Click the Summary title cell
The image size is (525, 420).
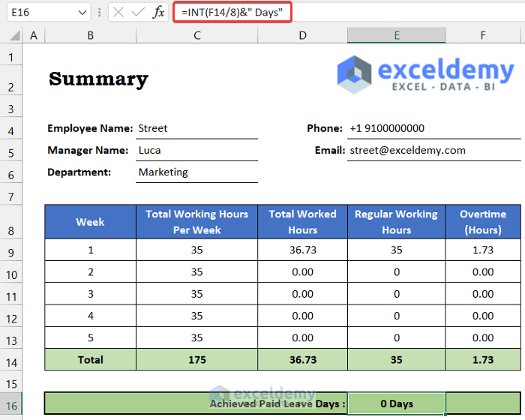(x=98, y=79)
